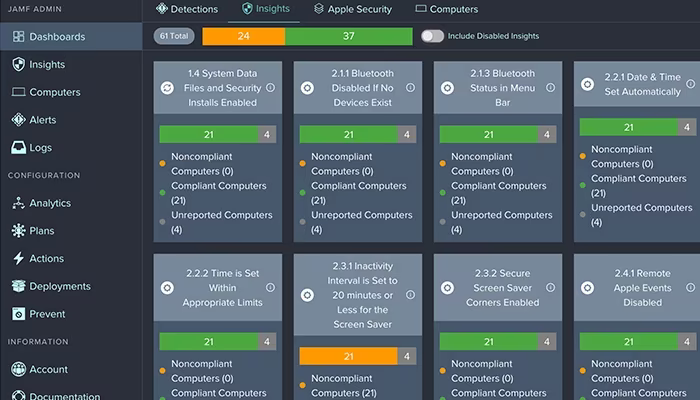700x400 pixels.
Task: Click status icon on 2.3.1 Inactivity Interval card
Action: [307, 295]
